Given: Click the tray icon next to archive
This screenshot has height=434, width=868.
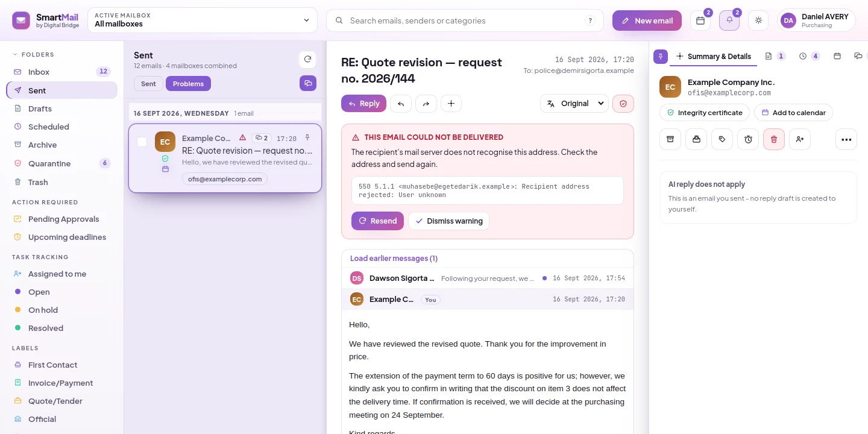Looking at the screenshot, I should (x=696, y=139).
